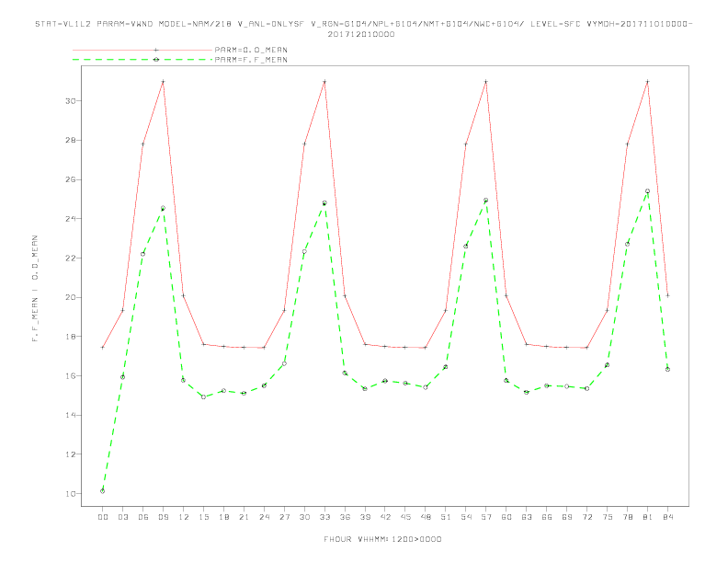Click the 09 x-axis tick label
This screenshot has width=728, height=563.
tap(163, 517)
